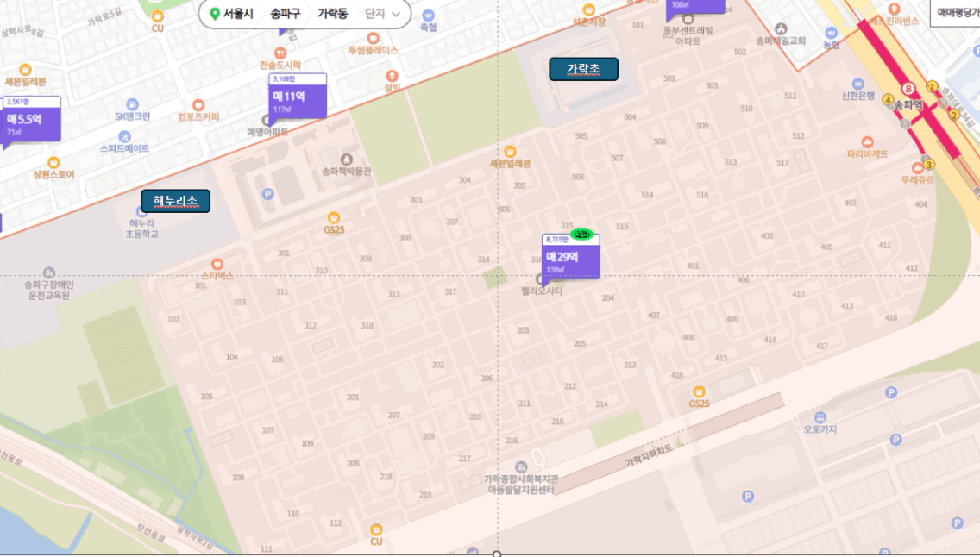Select 가락동 in the location breadcrumb
The height and width of the screenshot is (557, 980).
pos(332,14)
